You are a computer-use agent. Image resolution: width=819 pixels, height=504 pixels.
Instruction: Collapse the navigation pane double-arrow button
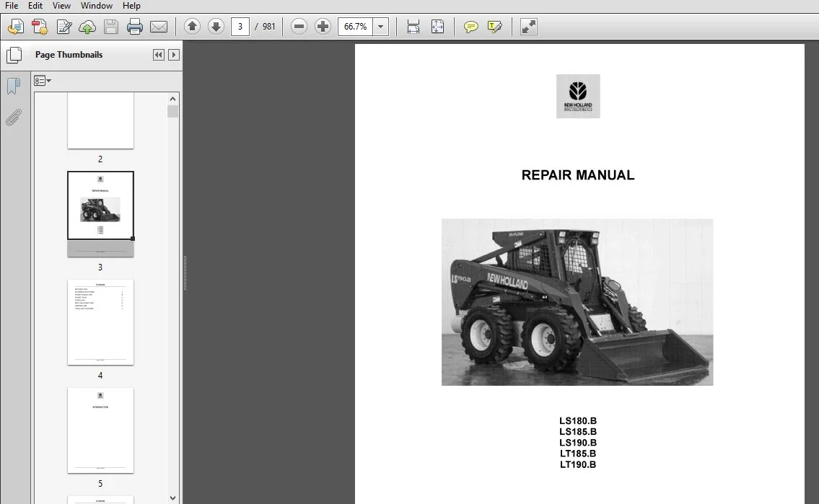point(158,55)
